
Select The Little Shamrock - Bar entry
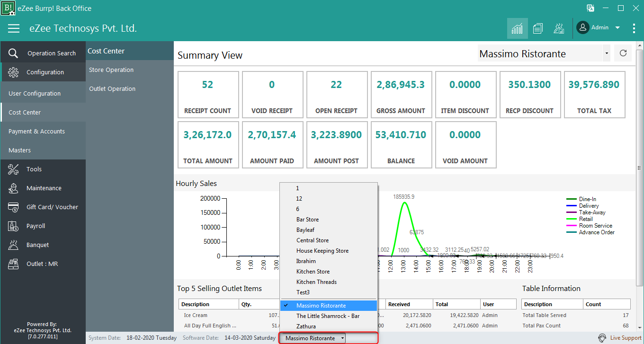click(329, 316)
